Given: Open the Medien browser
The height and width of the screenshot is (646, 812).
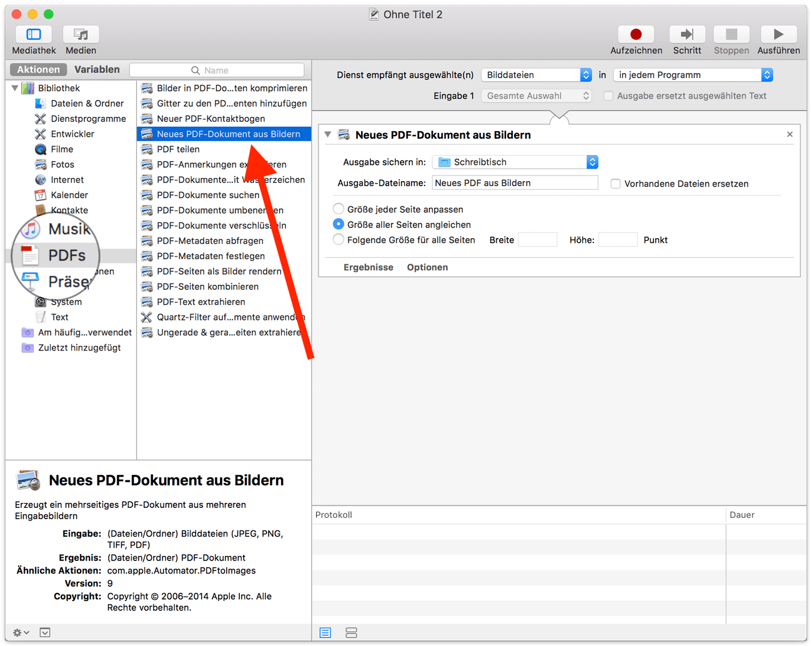Looking at the screenshot, I should tap(81, 34).
